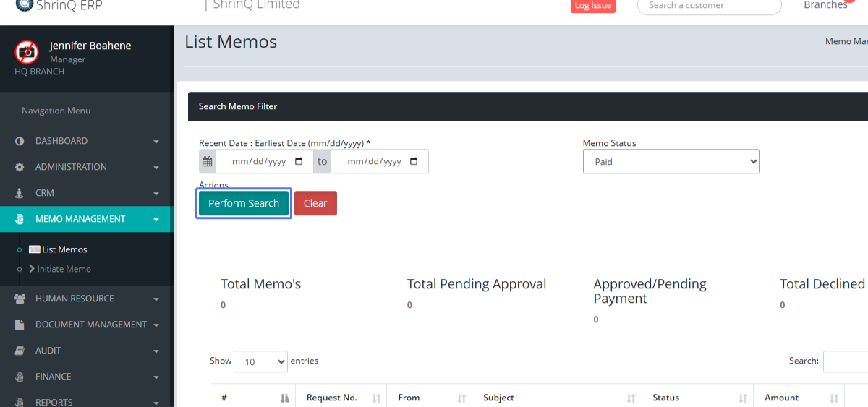This screenshot has width=868, height=407.
Task: Click the Dashboard sidebar icon
Action: tap(20, 141)
